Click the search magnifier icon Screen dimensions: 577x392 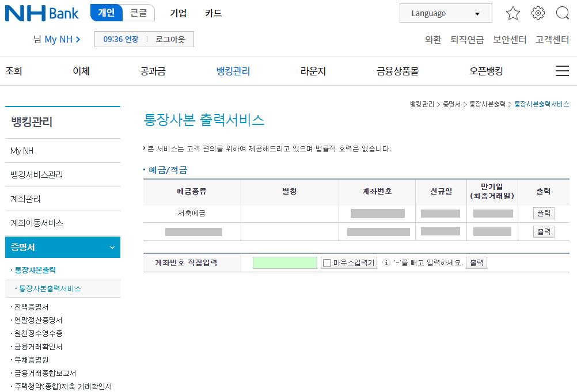[x=562, y=13]
